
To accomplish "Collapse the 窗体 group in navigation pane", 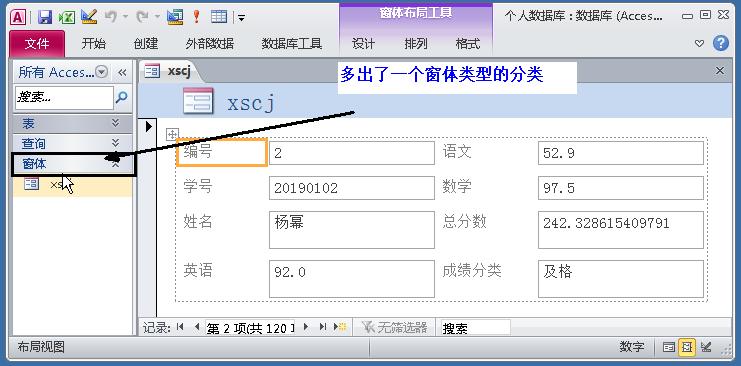I will pyautogui.click(x=74, y=164).
